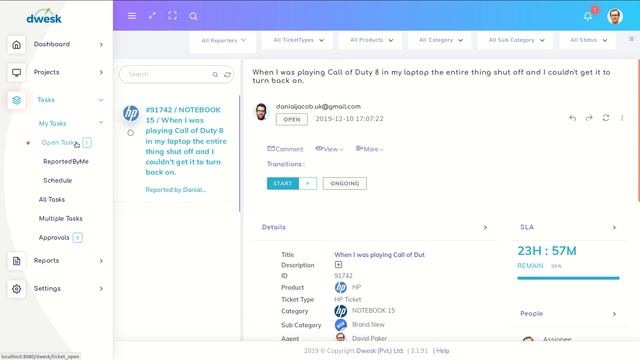Click the ticket list scrollbar
This screenshot has width=640, height=360.
pyautogui.click(x=240, y=153)
